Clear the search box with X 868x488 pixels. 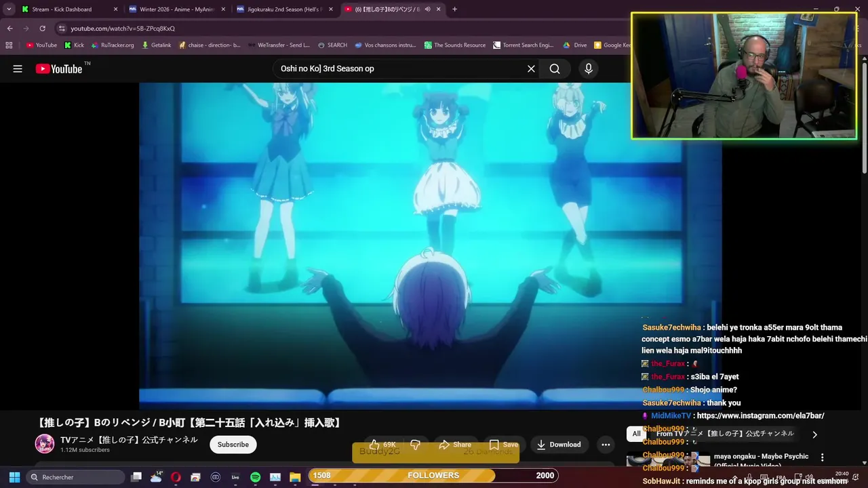pos(531,68)
